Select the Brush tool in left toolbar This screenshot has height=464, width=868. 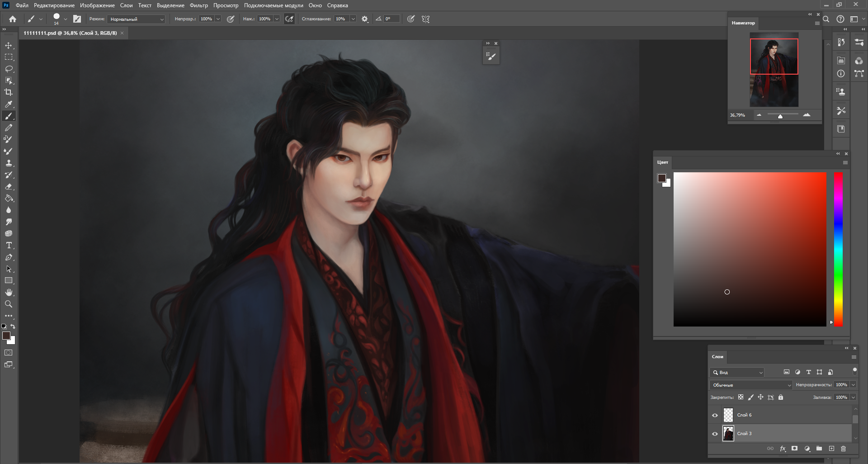click(9, 116)
